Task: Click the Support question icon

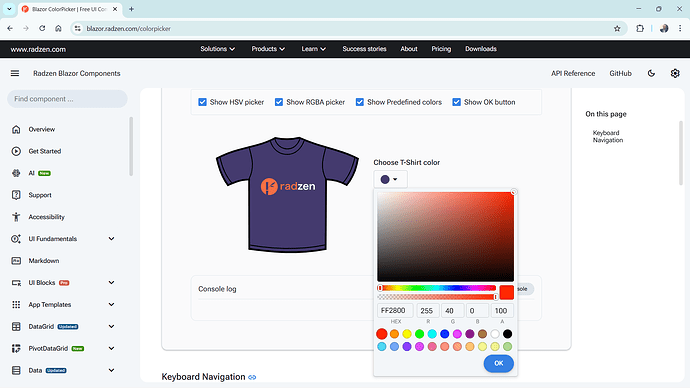Action: tap(16, 195)
